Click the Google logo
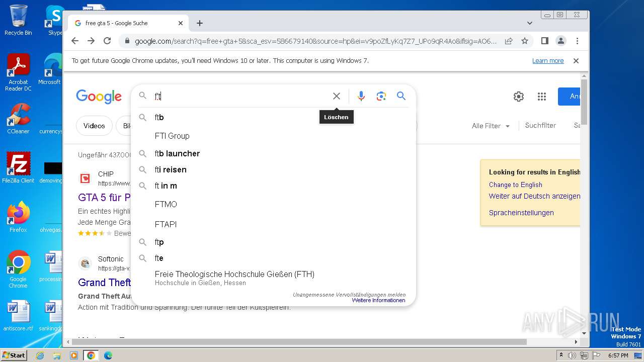Image resolution: width=644 pixels, height=362 pixels. [x=99, y=96]
